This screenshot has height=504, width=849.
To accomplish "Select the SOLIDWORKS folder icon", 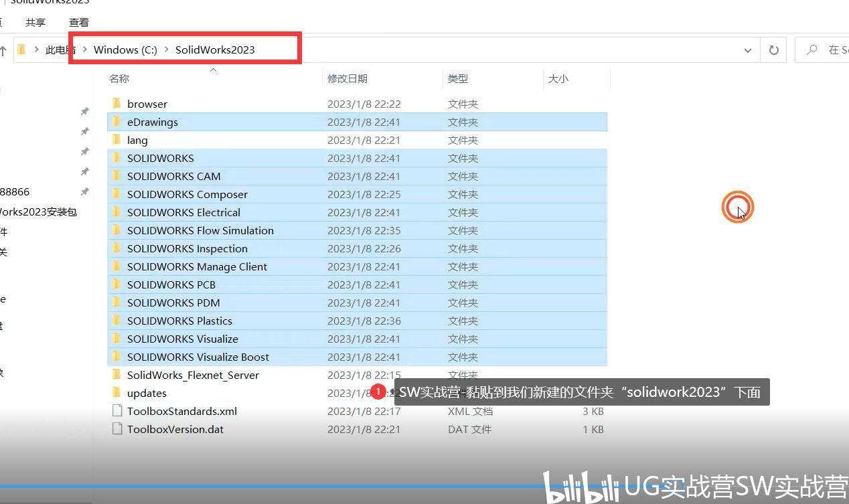I will coord(117,158).
